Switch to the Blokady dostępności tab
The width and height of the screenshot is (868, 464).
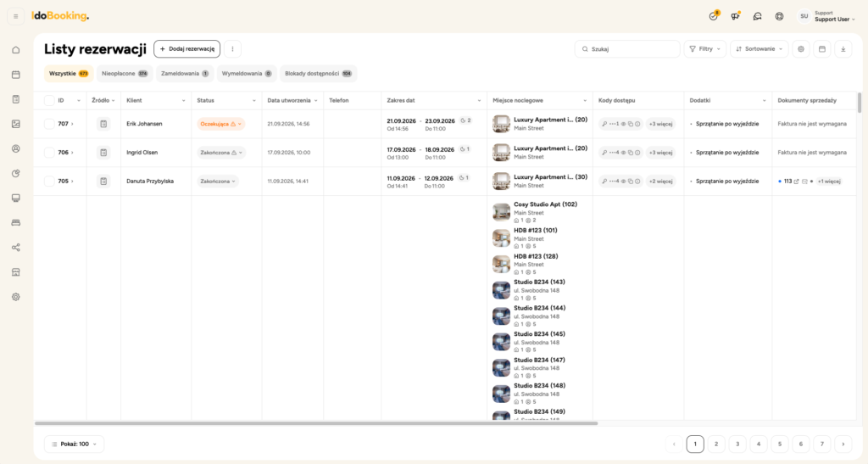pyautogui.click(x=319, y=74)
